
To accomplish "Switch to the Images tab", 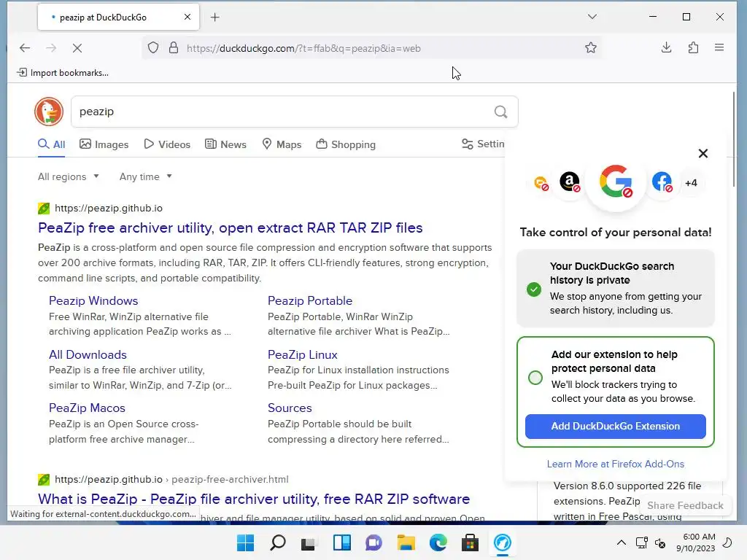I will click(104, 144).
